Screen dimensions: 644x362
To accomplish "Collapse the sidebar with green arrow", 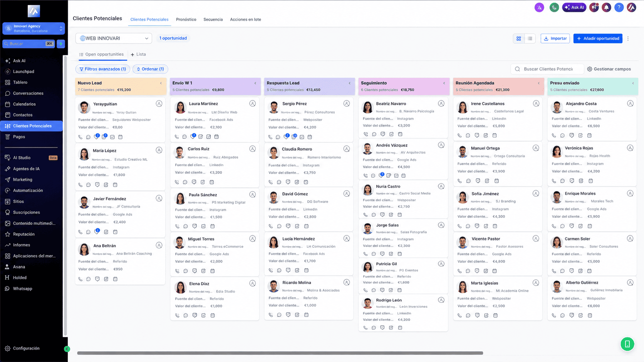I will coord(67,349).
